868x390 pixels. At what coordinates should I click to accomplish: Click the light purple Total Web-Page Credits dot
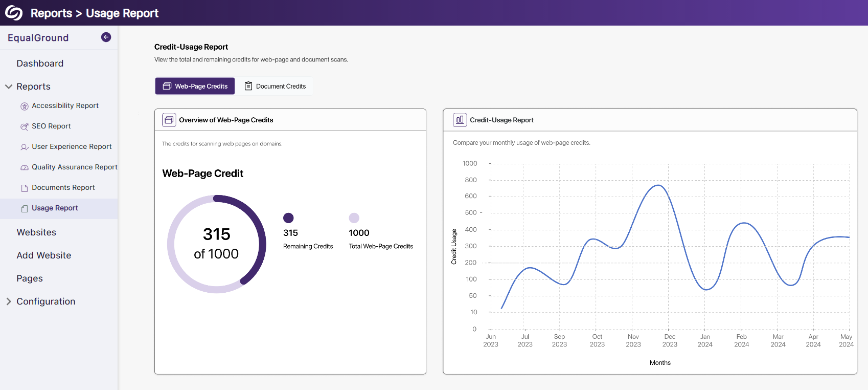click(354, 218)
